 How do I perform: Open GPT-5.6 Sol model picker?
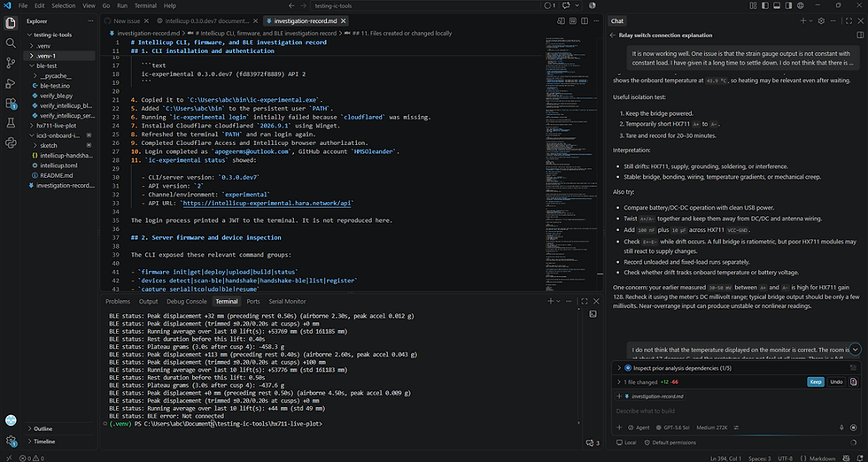tap(672, 427)
